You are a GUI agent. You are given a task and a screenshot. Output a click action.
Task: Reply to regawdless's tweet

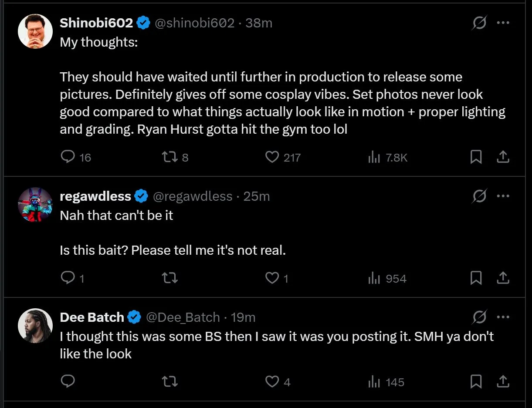[68, 278]
